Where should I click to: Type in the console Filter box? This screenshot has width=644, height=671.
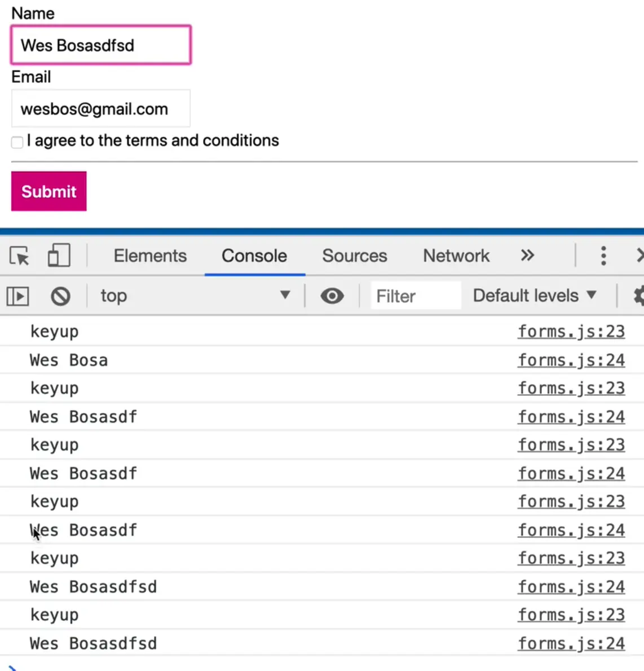[x=415, y=296]
